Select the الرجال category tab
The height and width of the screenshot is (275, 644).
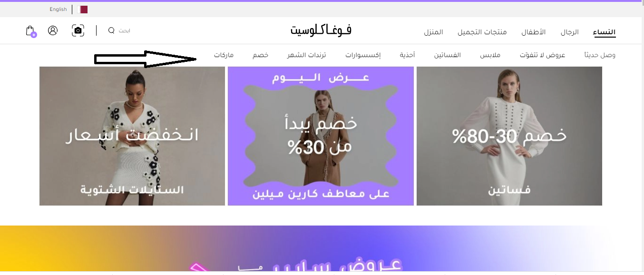(569, 32)
